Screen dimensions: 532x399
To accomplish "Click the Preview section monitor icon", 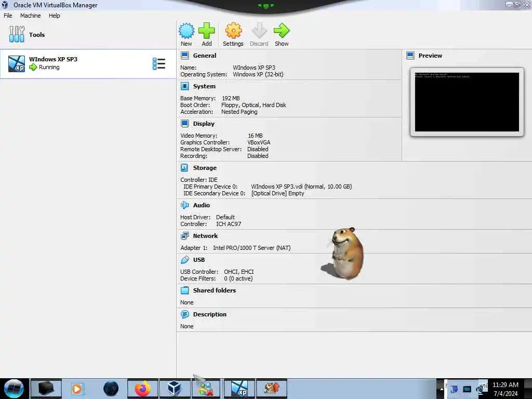I will pos(410,56).
